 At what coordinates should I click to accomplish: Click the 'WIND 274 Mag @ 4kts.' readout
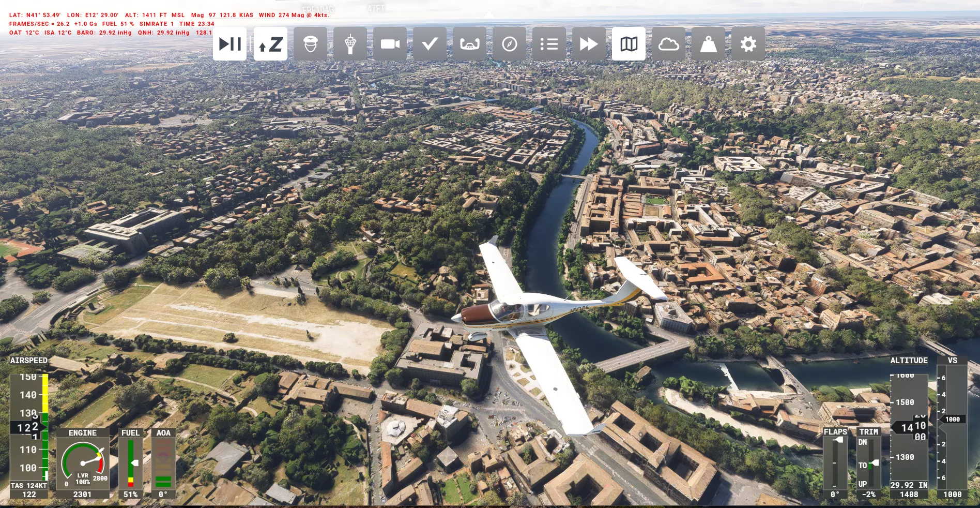click(x=294, y=15)
